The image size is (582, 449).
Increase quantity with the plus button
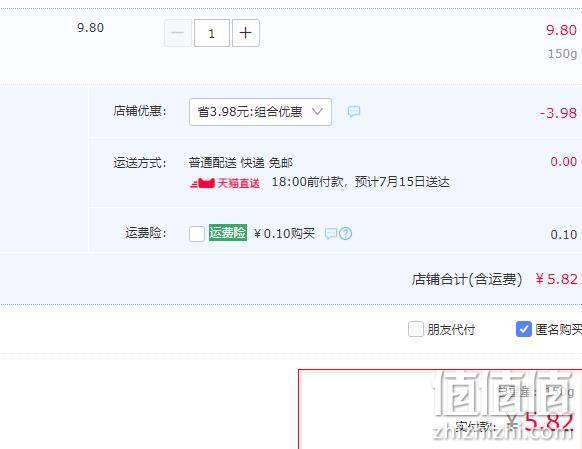[246, 33]
